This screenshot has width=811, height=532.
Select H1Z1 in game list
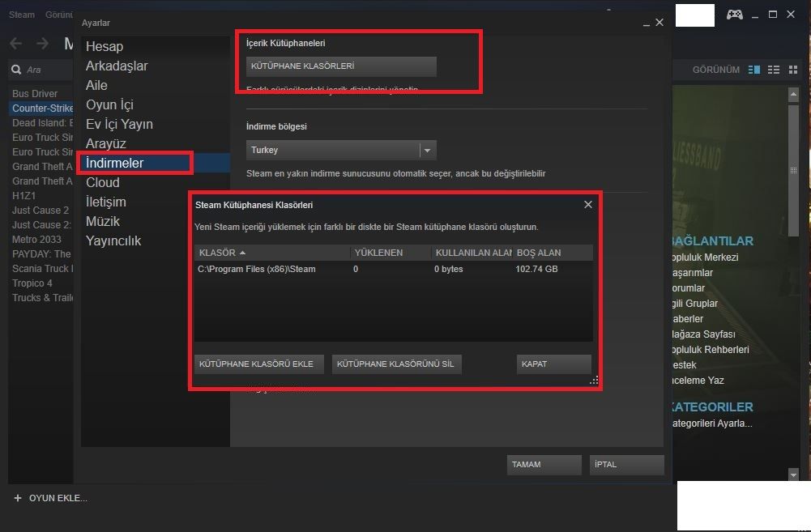click(x=23, y=195)
